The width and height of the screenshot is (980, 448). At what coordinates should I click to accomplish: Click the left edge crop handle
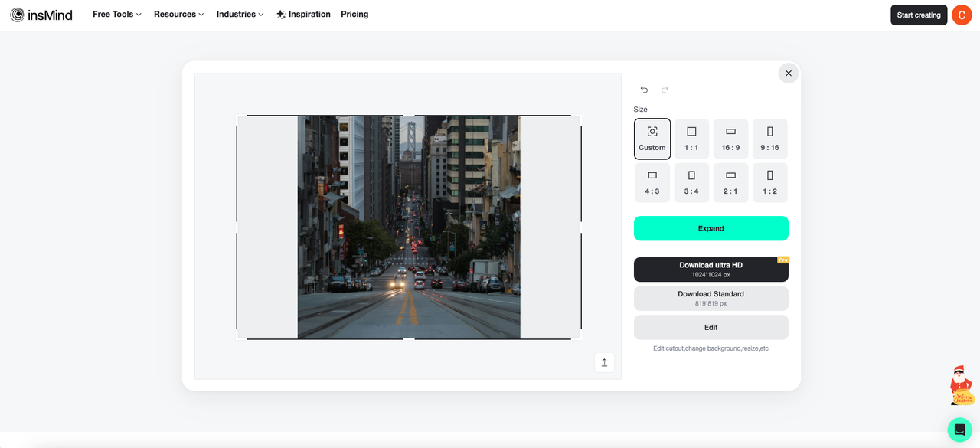coord(237,227)
